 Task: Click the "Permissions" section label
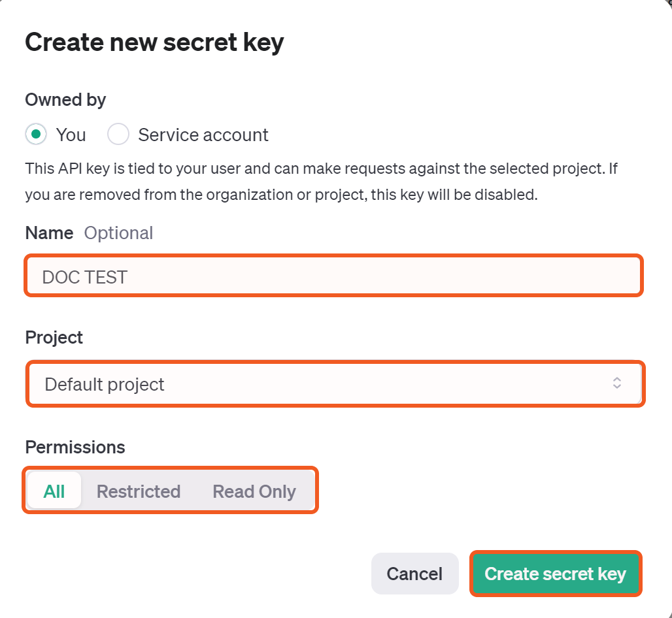pyautogui.click(x=75, y=447)
